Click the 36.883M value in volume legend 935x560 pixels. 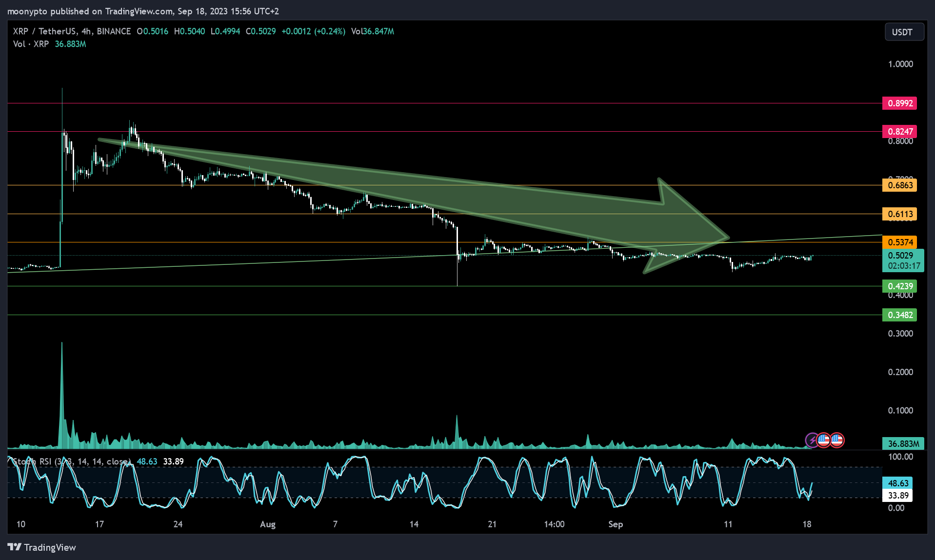coord(71,44)
